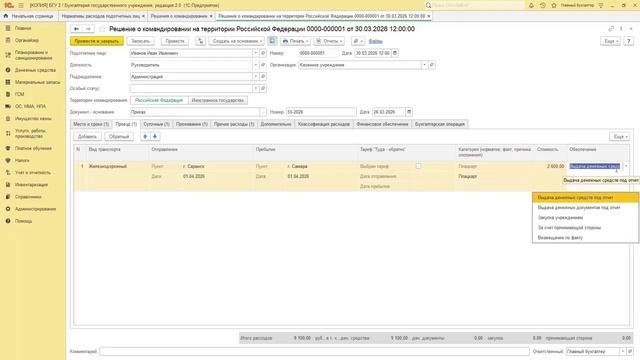
Task: Move the row up with the up arrow
Action: tap(145, 136)
